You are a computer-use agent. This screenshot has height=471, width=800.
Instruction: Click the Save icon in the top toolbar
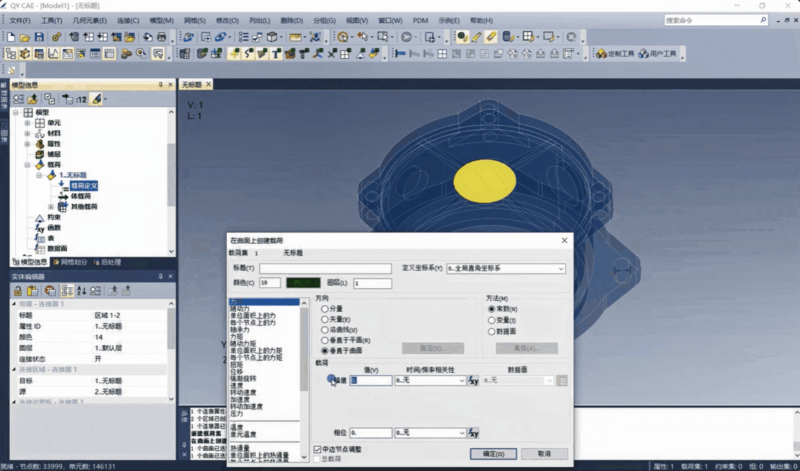[39, 37]
